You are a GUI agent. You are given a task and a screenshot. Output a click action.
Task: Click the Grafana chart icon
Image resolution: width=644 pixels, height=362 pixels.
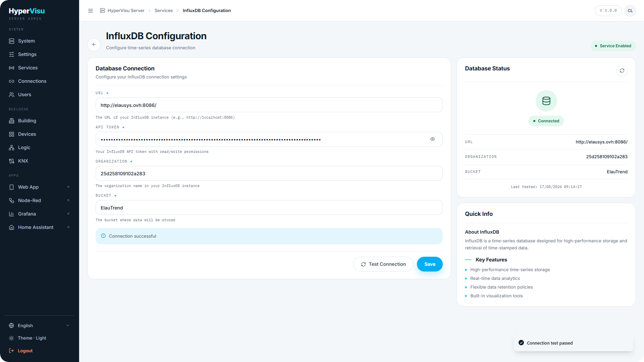11,214
